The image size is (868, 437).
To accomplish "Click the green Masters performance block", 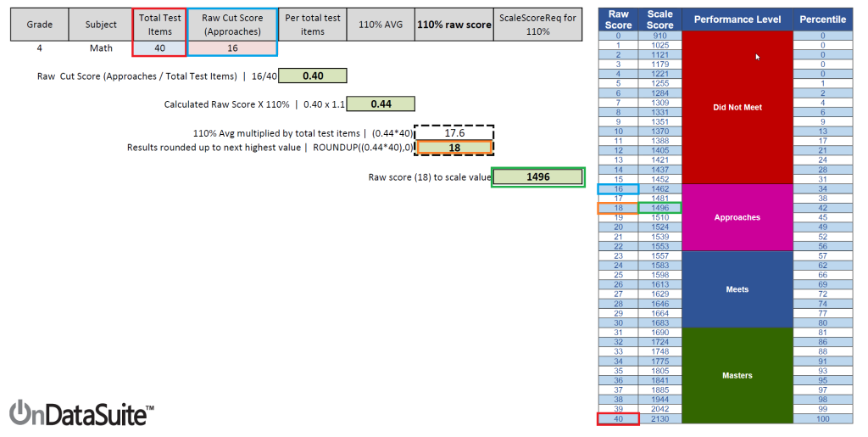I will (x=737, y=375).
